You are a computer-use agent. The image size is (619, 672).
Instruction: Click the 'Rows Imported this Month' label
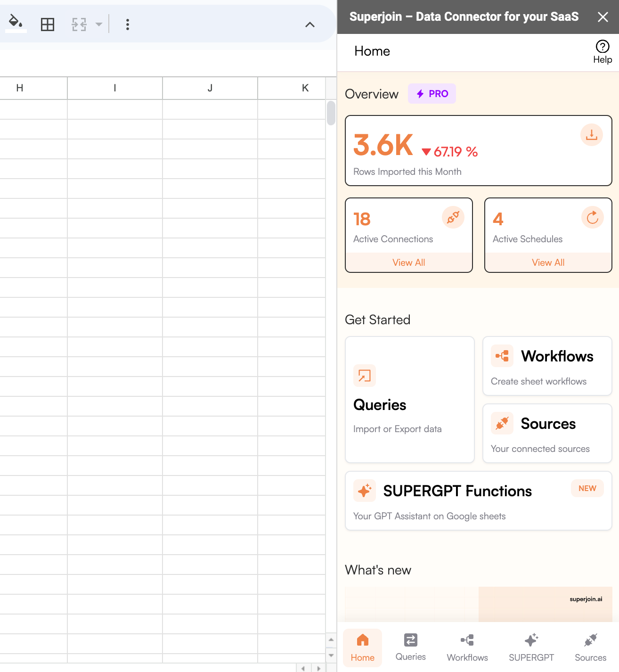(x=407, y=172)
